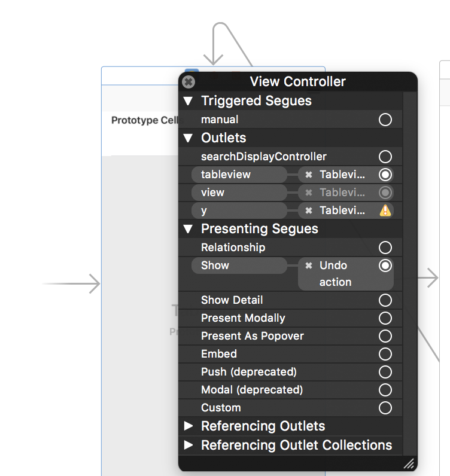Click the searchDisplayController outlet circle
The height and width of the screenshot is (476, 450).
point(385,157)
